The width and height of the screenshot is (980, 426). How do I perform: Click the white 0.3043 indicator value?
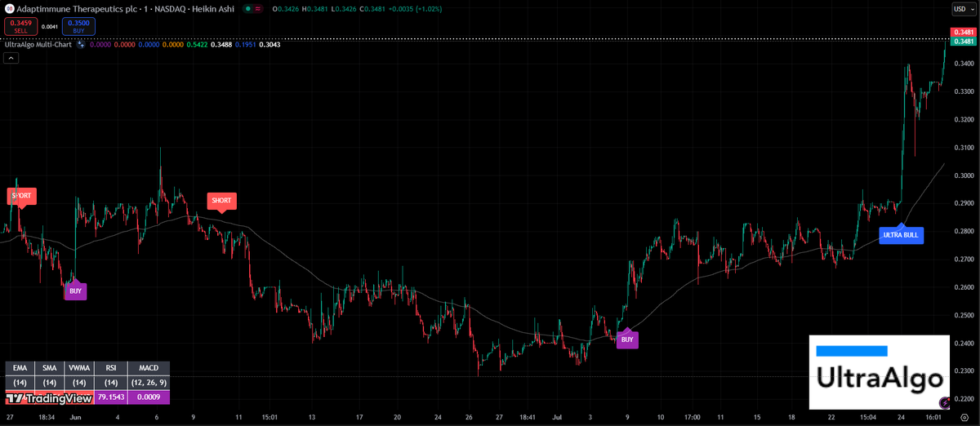269,44
